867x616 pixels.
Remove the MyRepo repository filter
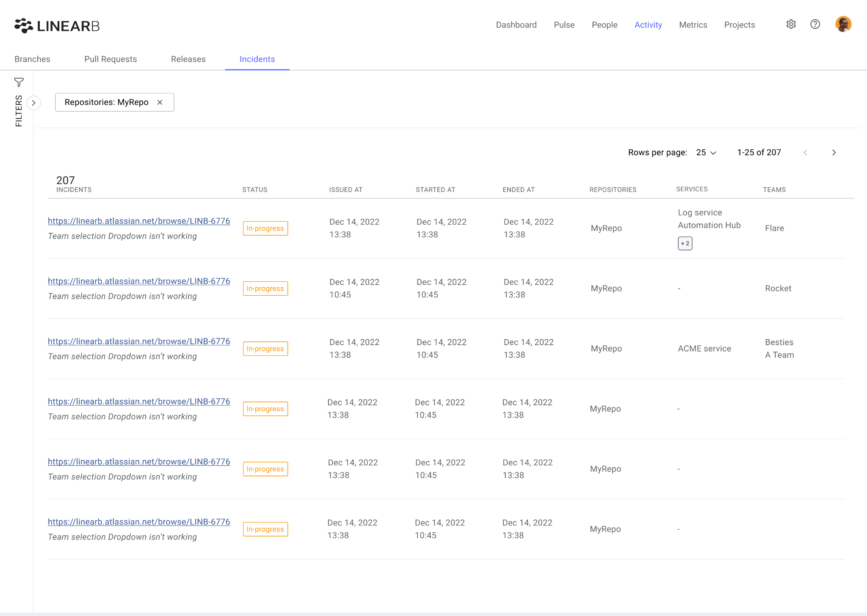[x=160, y=102]
